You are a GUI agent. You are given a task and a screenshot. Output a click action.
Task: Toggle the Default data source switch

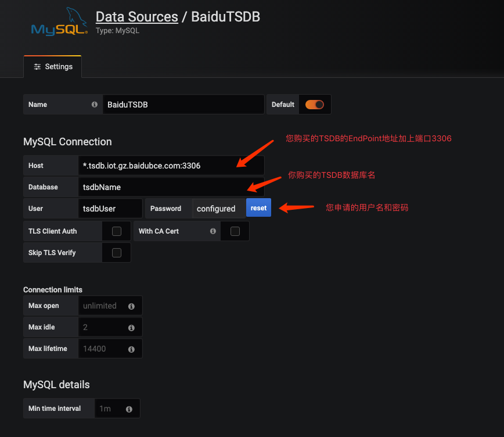[314, 105]
